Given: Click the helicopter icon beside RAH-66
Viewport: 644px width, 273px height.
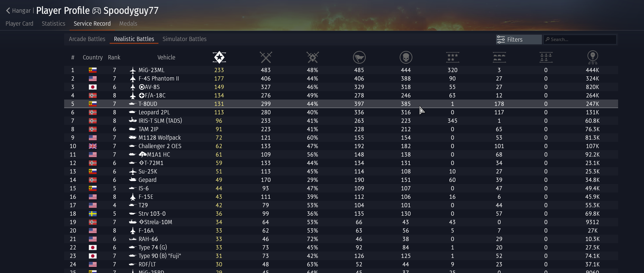Looking at the screenshot, I should click(x=133, y=239).
